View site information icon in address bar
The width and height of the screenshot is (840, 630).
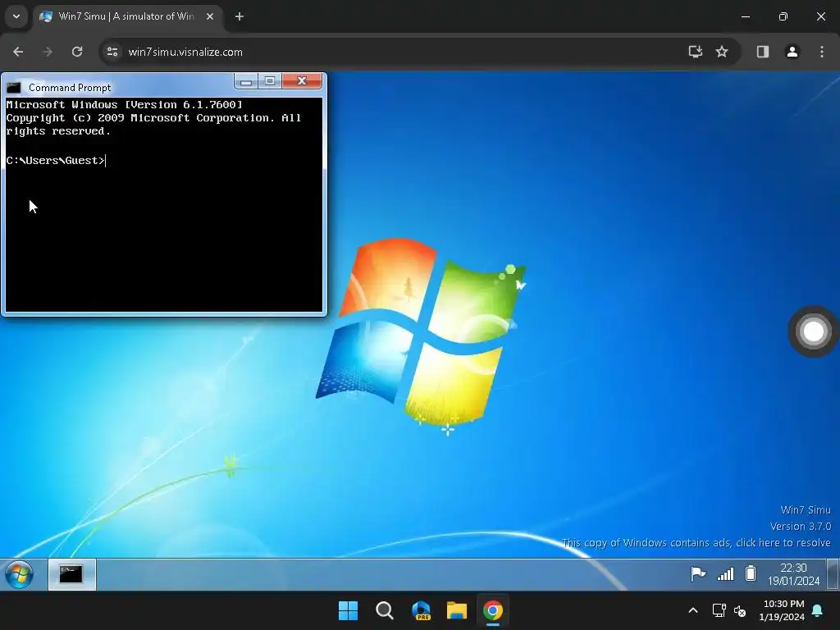tap(112, 52)
